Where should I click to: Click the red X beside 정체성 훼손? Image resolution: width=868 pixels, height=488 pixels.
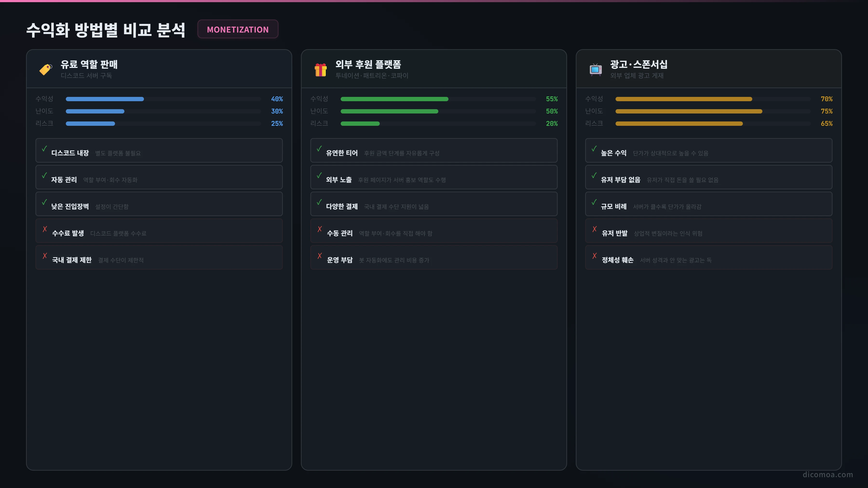point(595,256)
